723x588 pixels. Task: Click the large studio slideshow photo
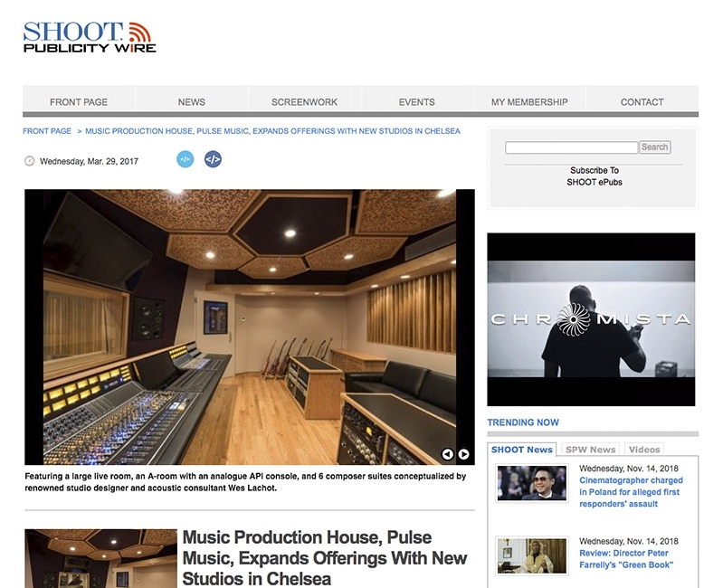tap(250, 327)
